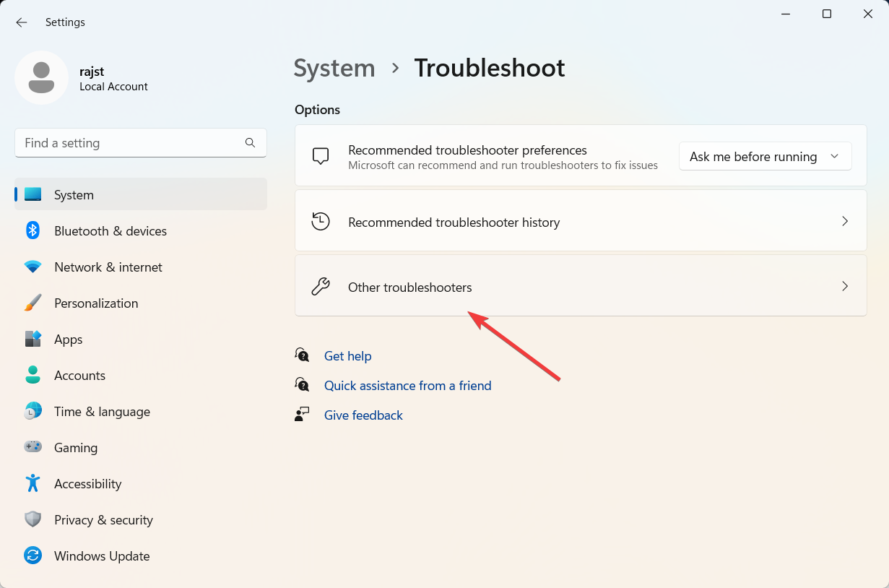Click the Get help headset icon
889x588 pixels.
pyautogui.click(x=303, y=355)
